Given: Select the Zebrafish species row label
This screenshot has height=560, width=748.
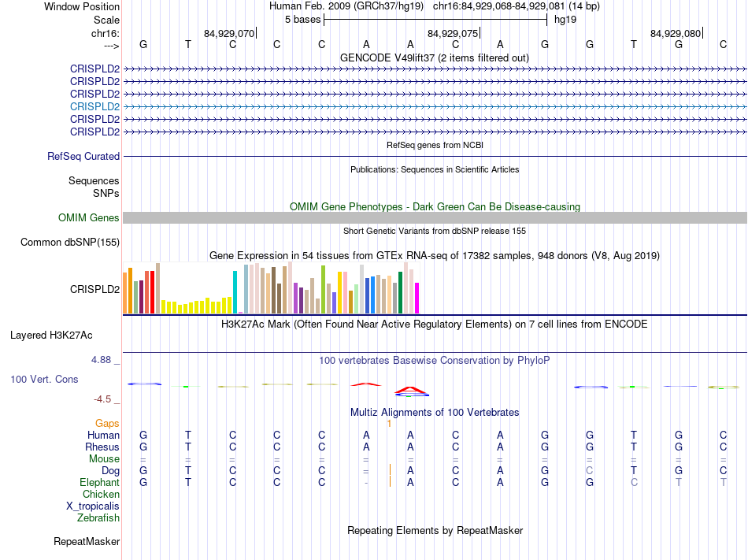Looking at the screenshot, I should (98, 518).
